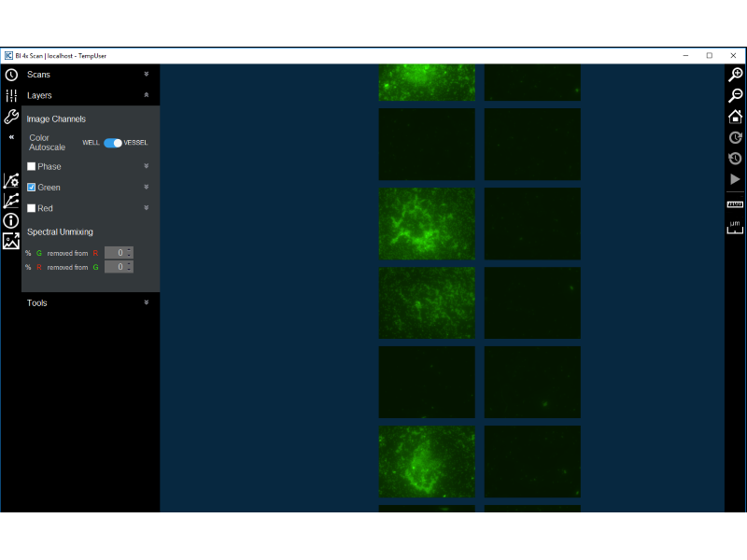Play the scan time-lapse
This screenshot has width=747, height=560.
pos(735,179)
